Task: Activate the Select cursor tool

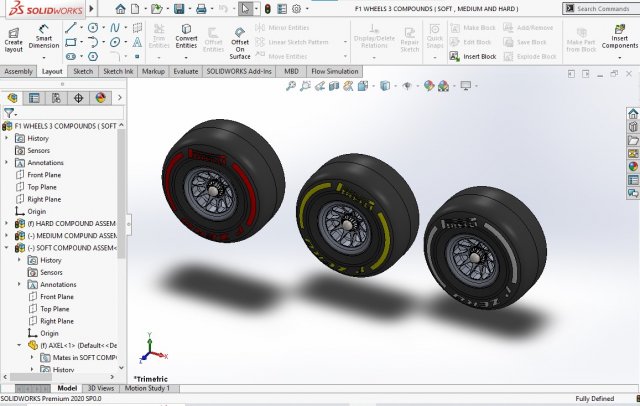Action: [245, 9]
